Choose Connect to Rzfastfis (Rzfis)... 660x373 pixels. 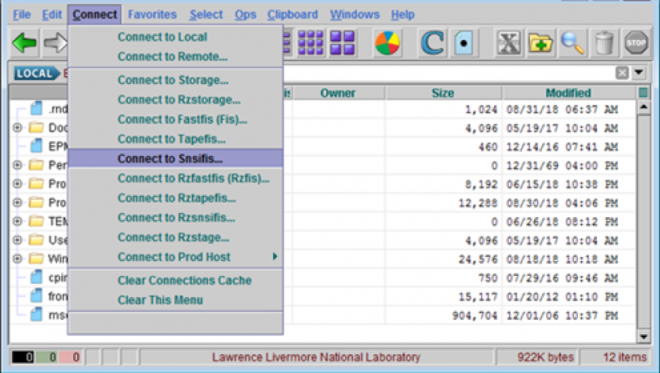coord(176,179)
